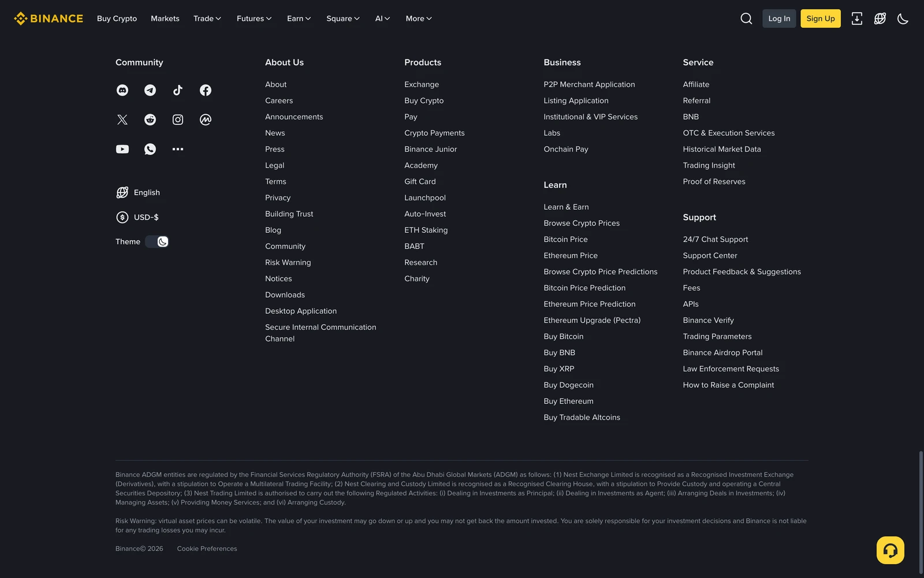Expand the Square menu
The height and width of the screenshot is (578, 924).
click(x=343, y=18)
